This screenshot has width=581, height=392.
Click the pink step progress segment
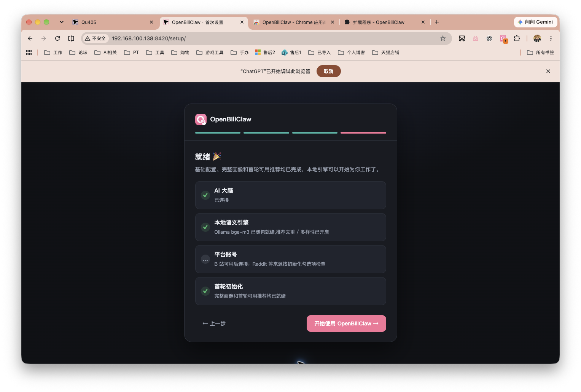coord(363,133)
